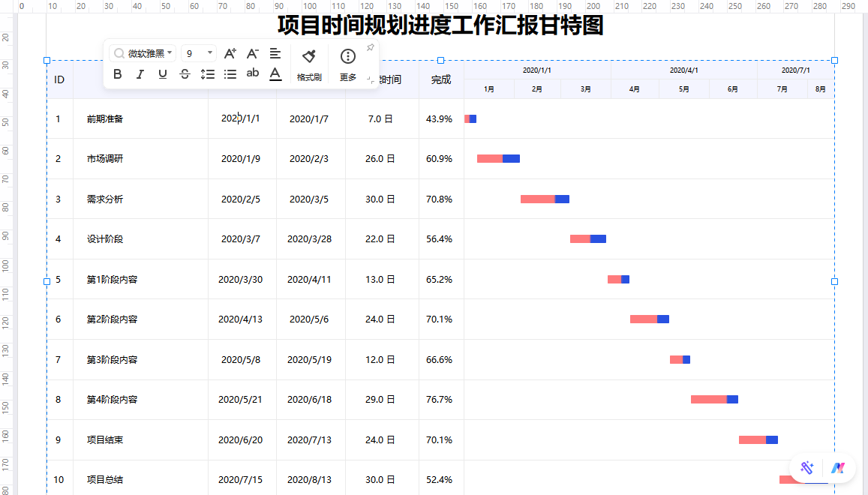Select the 第2阶段内容 task name
The width and height of the screenshot is (868, 495).
112,319
